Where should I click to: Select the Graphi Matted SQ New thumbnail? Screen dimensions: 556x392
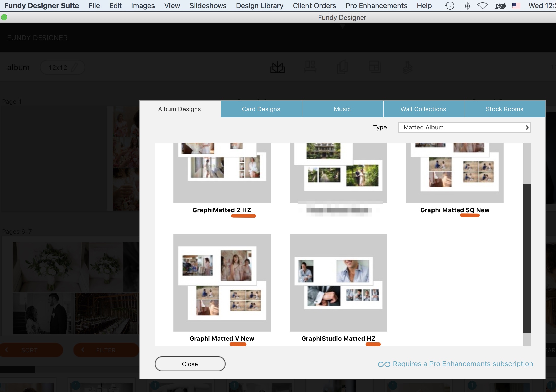(455, 173)
